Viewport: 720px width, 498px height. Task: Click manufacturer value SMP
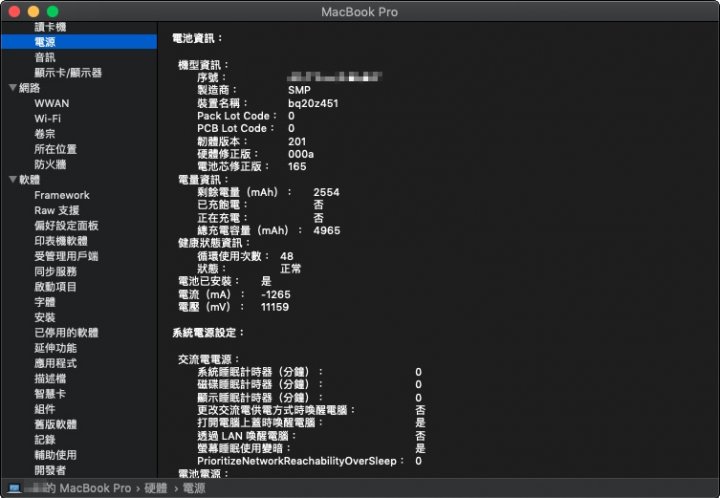click(299, 90)
